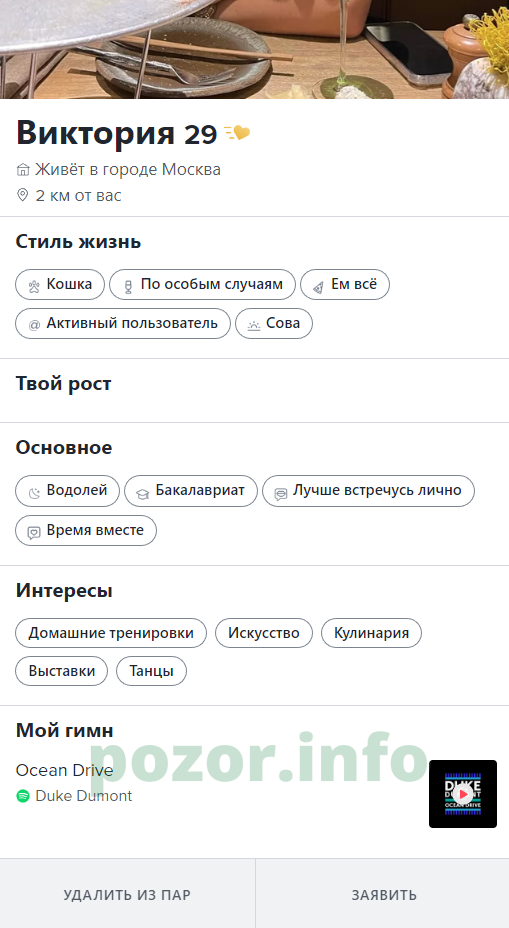
Task: Click the location pin icon near 2 км от вас
Action: (22, 195)
